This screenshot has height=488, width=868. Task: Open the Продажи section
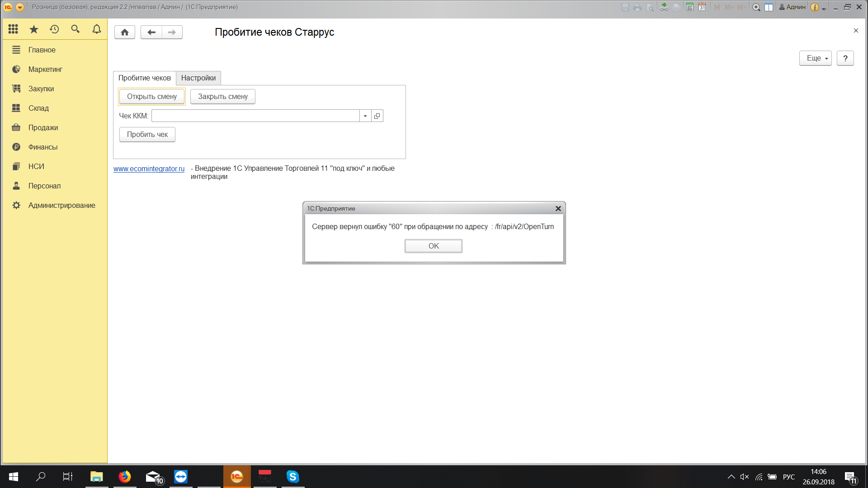54,128
